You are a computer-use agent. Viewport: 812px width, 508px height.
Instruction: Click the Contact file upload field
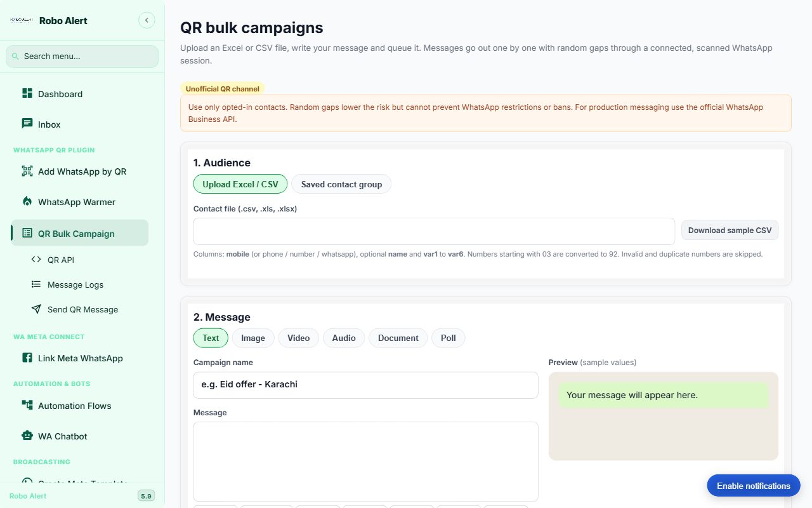[434, 231]
